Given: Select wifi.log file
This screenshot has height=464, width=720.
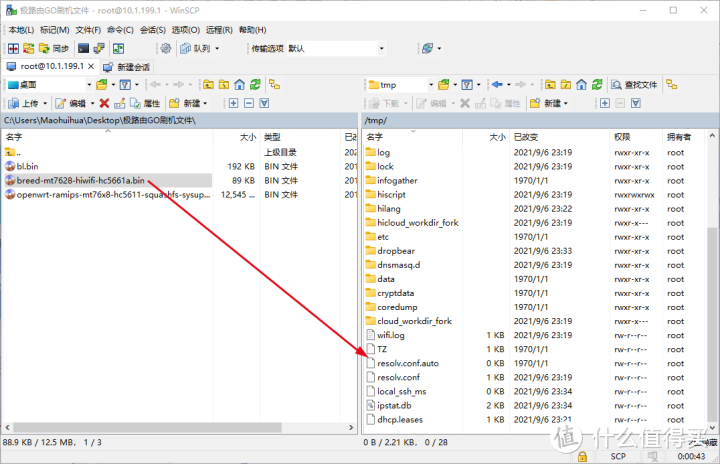Looking at the screenshot, I should point(391,335).
